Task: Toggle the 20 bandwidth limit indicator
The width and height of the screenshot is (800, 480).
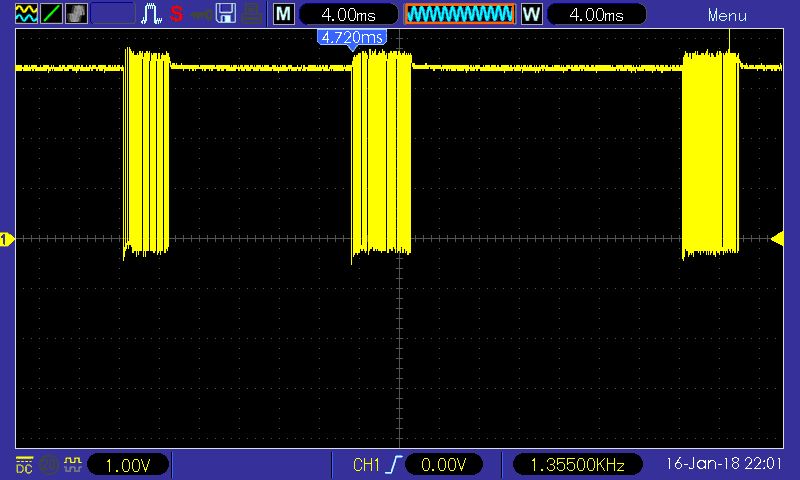Action: pos(48,465)
